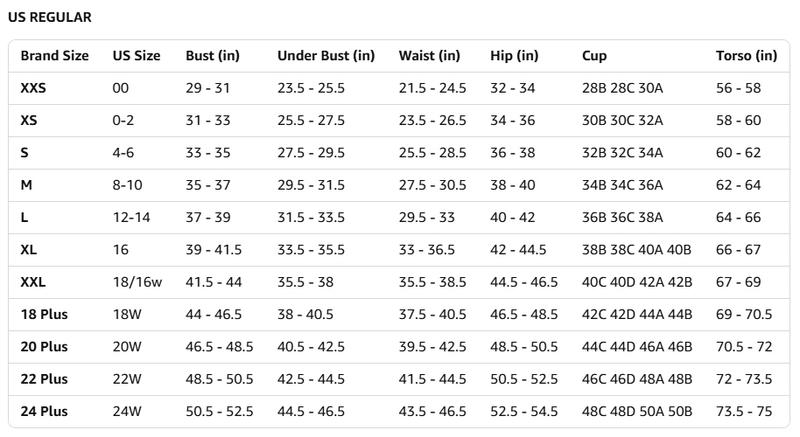Select the Cup column header
This screenshot has height=437, width=800.
(x=594, y=56)
